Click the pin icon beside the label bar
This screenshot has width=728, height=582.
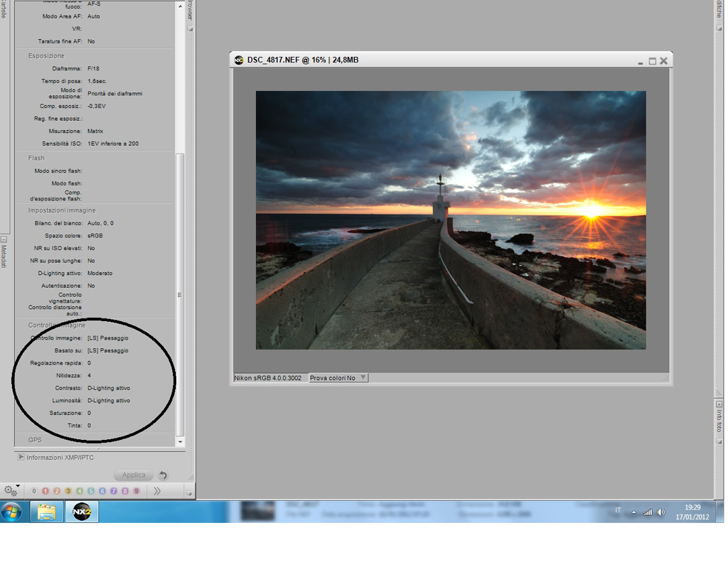pyautogui.click(x=189, y=493)
